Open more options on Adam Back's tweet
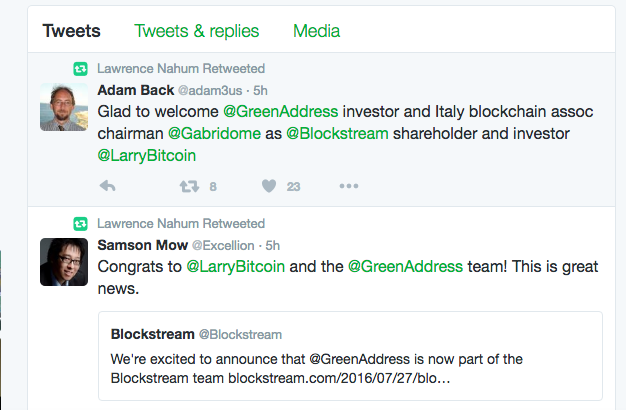 pos(349,186)
